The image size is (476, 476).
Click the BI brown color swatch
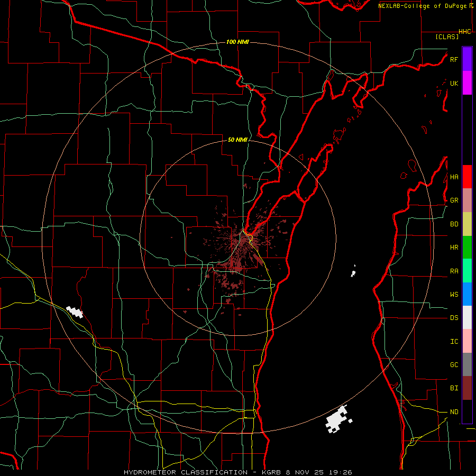(467, 388)
